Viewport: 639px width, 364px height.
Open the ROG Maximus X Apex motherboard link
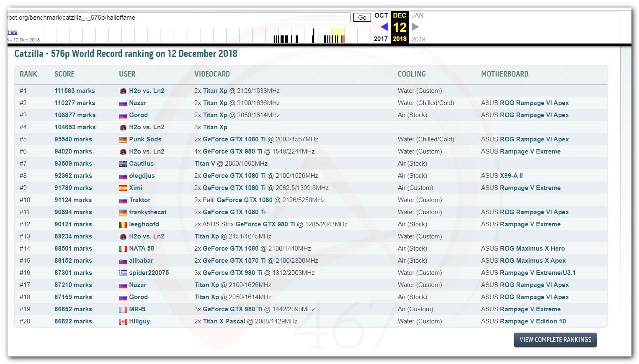(533, 261)
